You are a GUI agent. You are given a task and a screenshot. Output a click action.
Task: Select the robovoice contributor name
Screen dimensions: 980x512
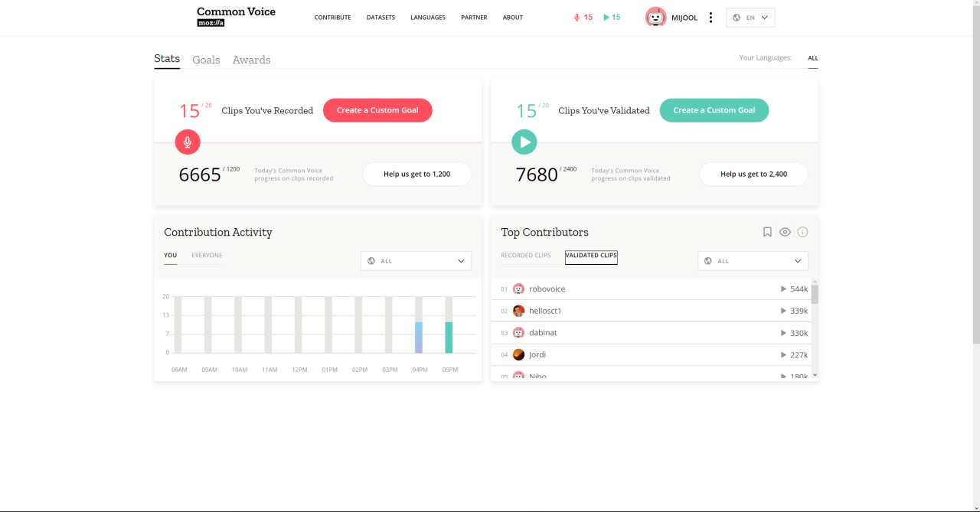[547, 289]
